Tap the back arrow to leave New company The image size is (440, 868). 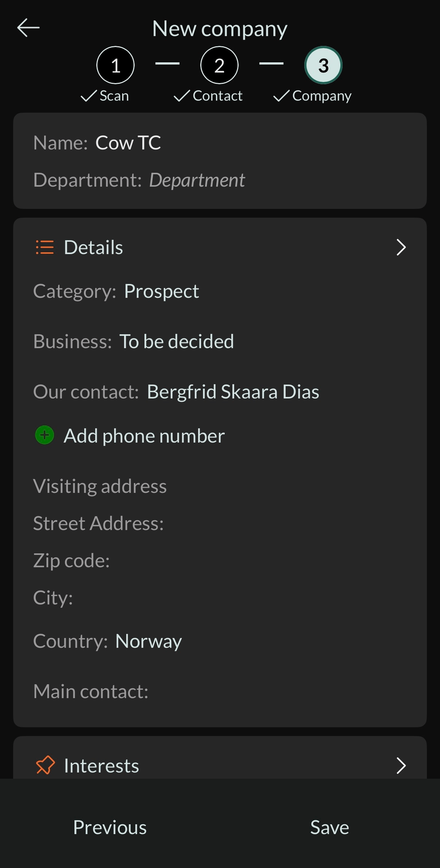(28, 27)
